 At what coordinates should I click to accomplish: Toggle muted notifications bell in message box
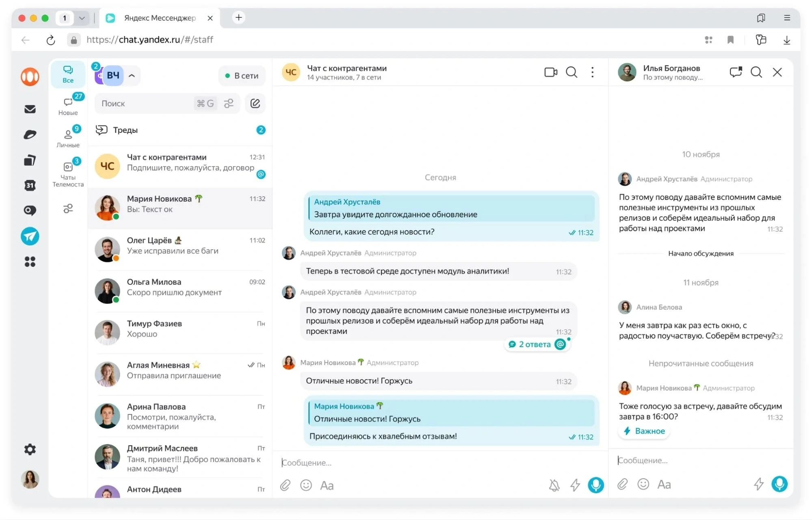point(554,485)
